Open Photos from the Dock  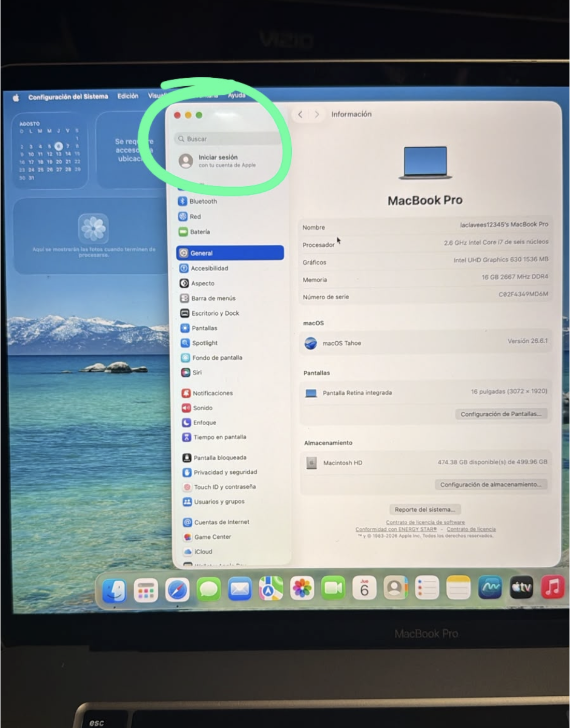click(x=302, y=589)
